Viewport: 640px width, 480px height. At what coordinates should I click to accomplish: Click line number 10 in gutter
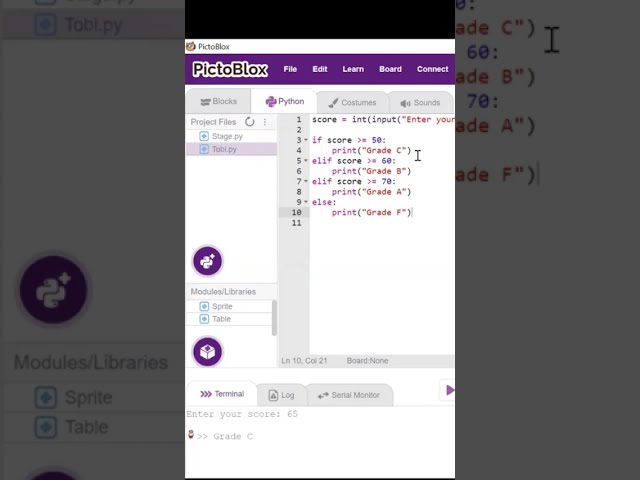[296, 212]
